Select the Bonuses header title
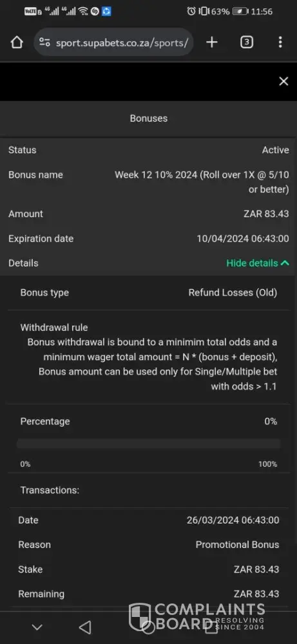The height and width of the screenshot is (644, 297). coord(149,118)
